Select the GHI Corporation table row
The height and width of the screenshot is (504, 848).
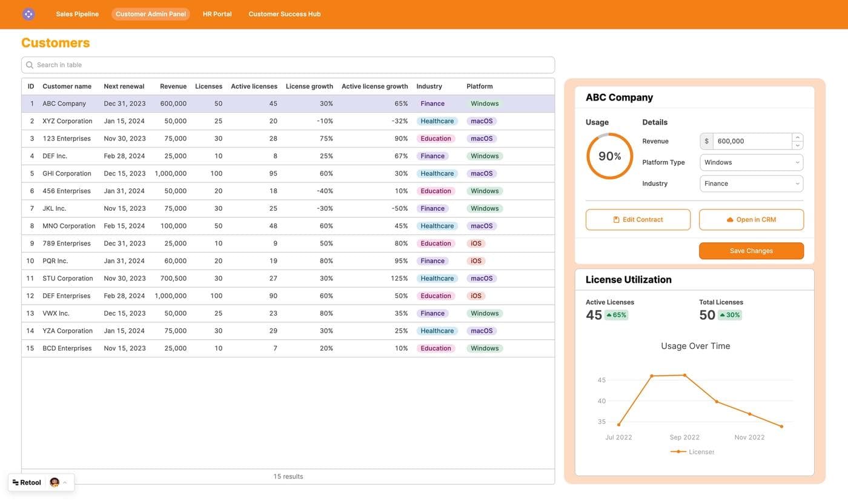click(182, 172)
